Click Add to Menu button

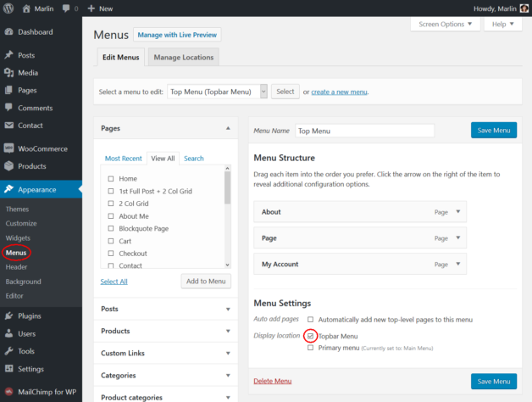[206, 281]
